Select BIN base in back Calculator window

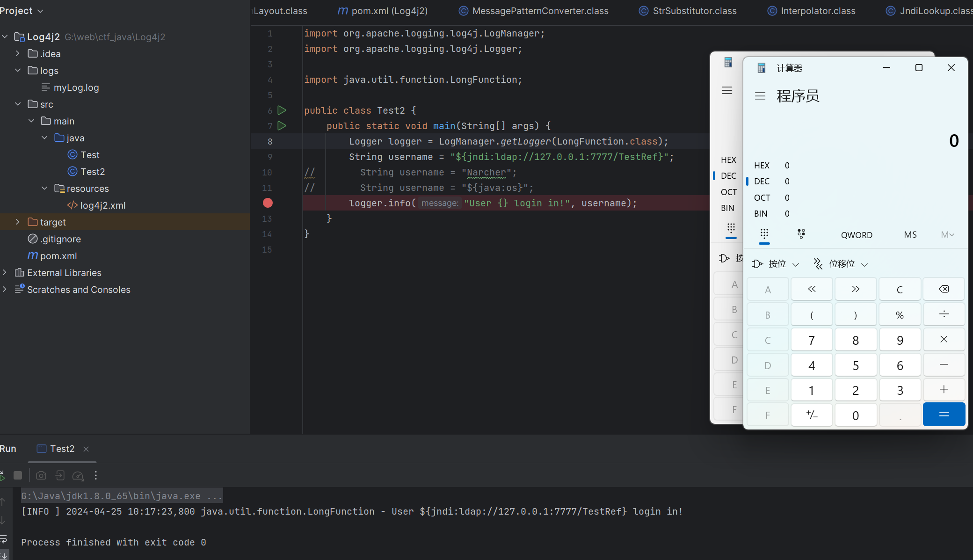(727, 208)
